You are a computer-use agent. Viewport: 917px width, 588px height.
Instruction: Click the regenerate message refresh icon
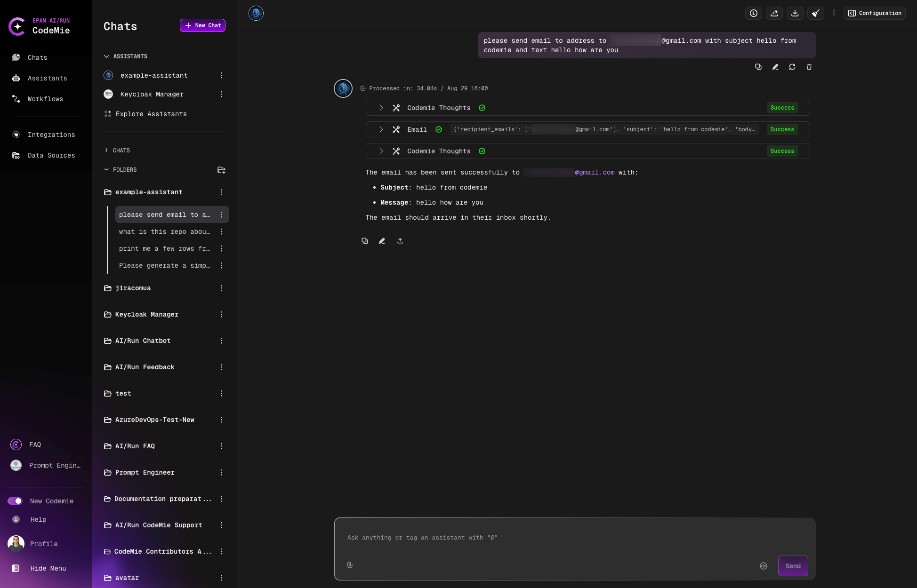coord(792,67)
